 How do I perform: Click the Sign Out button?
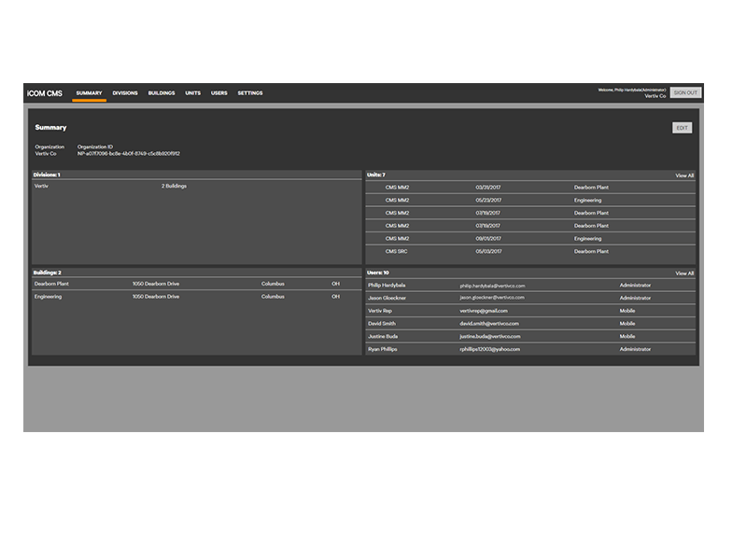pos(685,92)
